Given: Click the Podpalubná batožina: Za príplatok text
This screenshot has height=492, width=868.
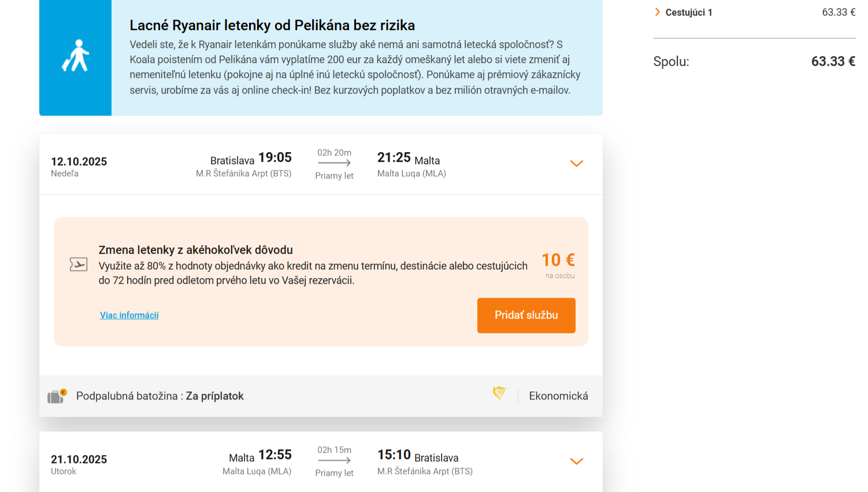Looking at the screenshot, I should [x=160, y=396].
